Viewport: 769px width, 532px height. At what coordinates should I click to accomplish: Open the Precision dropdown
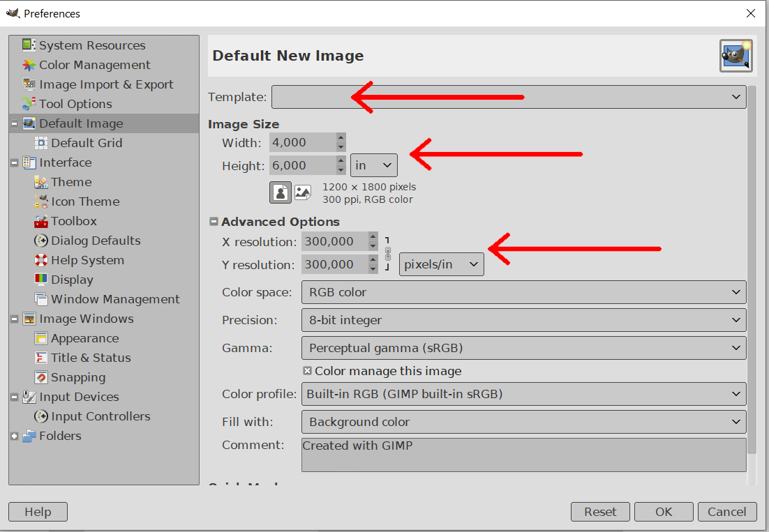[524, 320]
